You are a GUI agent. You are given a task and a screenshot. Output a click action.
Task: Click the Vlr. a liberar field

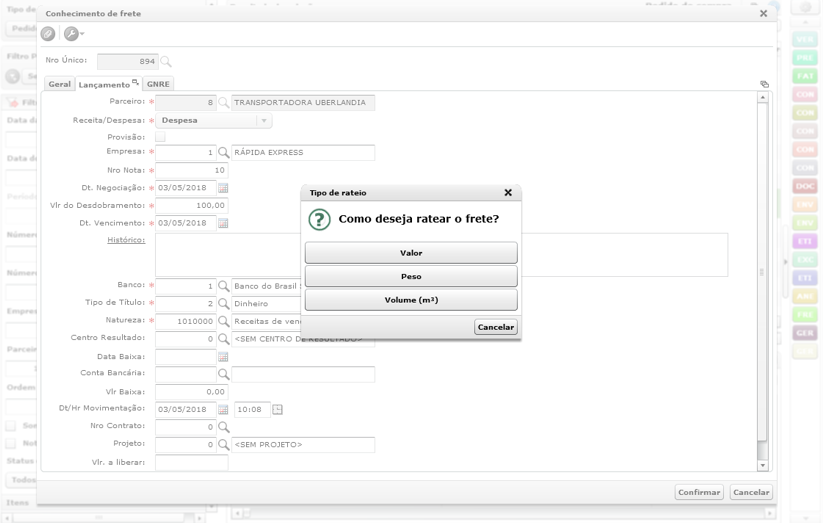click(x=192, y=463)
